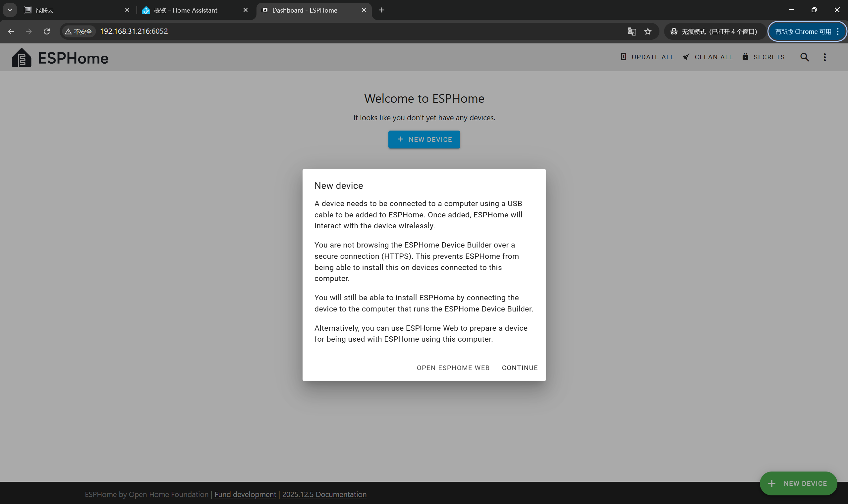Screen dimensions: 848x504
Task: Open a new browser tab
Action: pos(382,10)
